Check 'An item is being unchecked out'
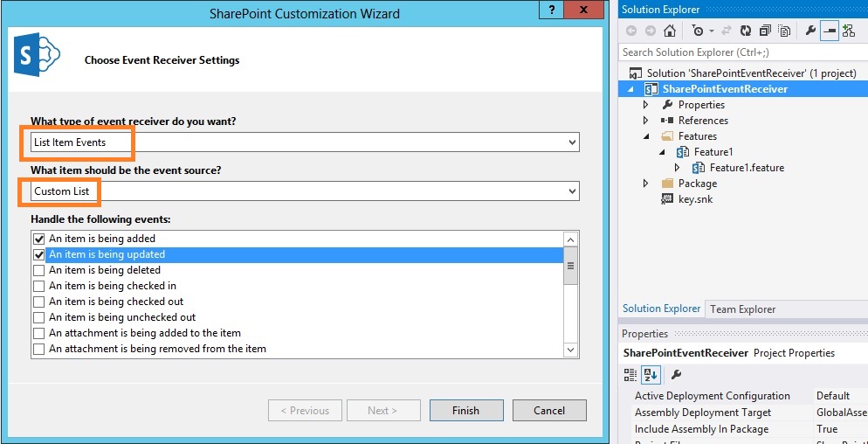This screenshot has height=444, width=868. point(38,317)
